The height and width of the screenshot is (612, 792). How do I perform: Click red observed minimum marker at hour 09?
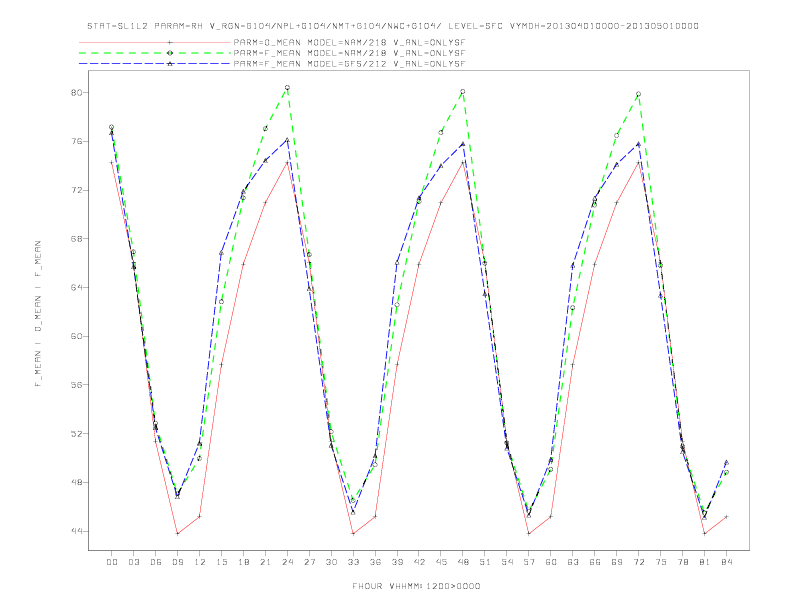click(x=177, y=534)
